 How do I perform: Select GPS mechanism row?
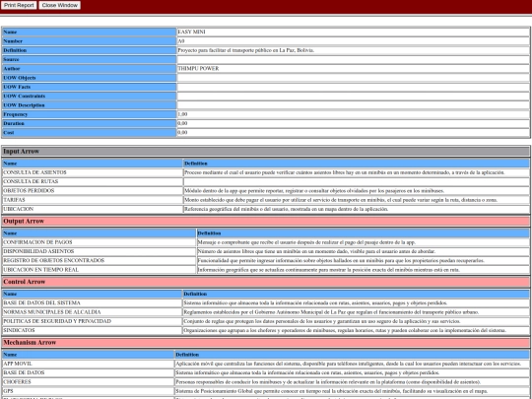[x=266, y=391]
